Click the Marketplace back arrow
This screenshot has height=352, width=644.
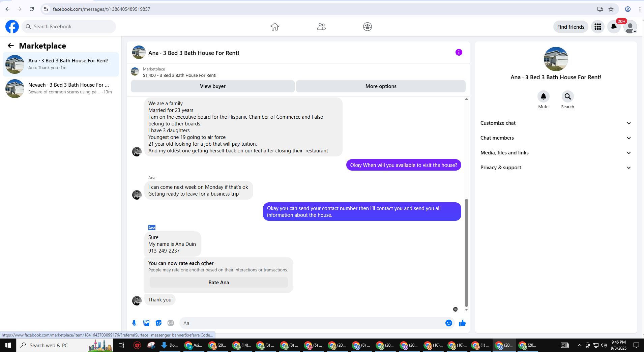(11, 46)
